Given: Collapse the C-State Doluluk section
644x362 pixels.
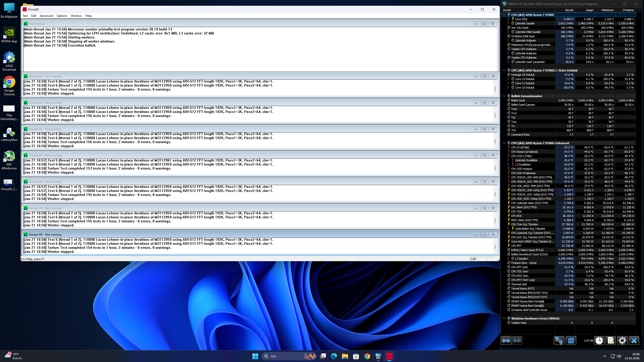Looking at the screenshot, I should pos(504,70).
